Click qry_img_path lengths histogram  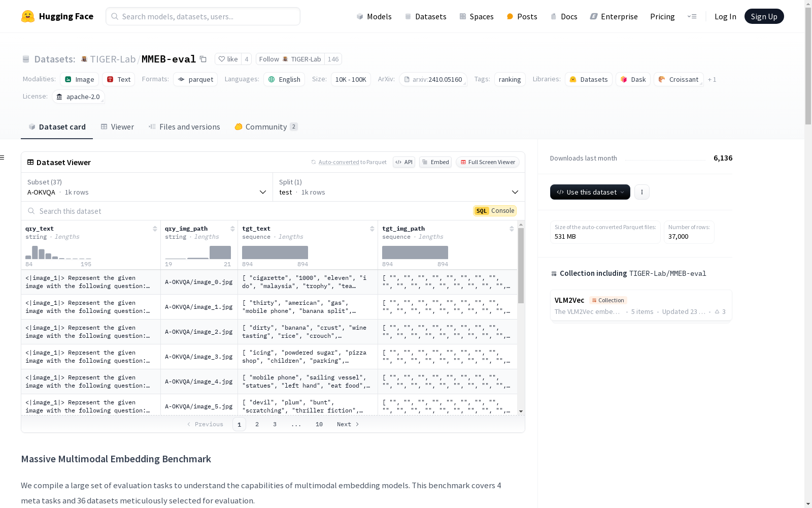point(198,252)
